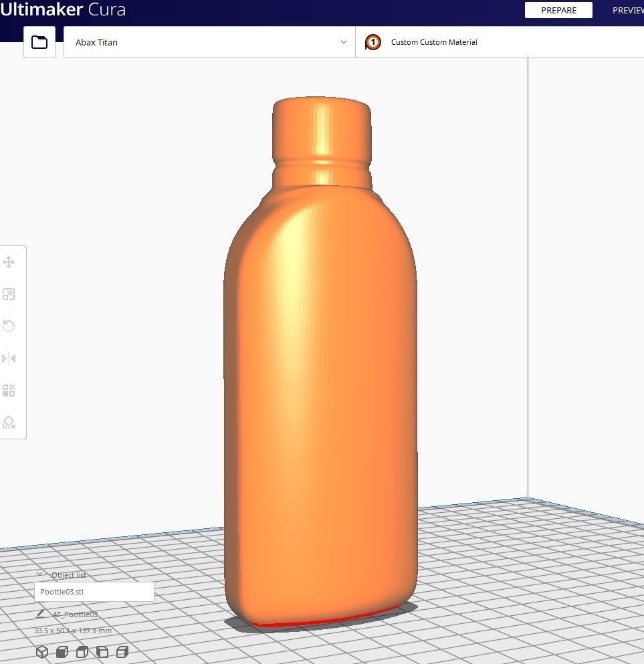
Task: Open Per Model Settings tool
Action: click(x=9, y=391)
